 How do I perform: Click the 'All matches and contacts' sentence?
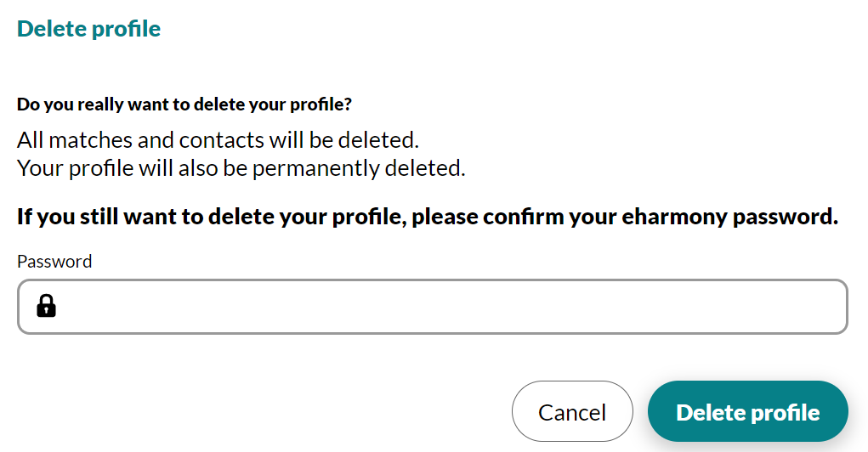coord(218,140)
